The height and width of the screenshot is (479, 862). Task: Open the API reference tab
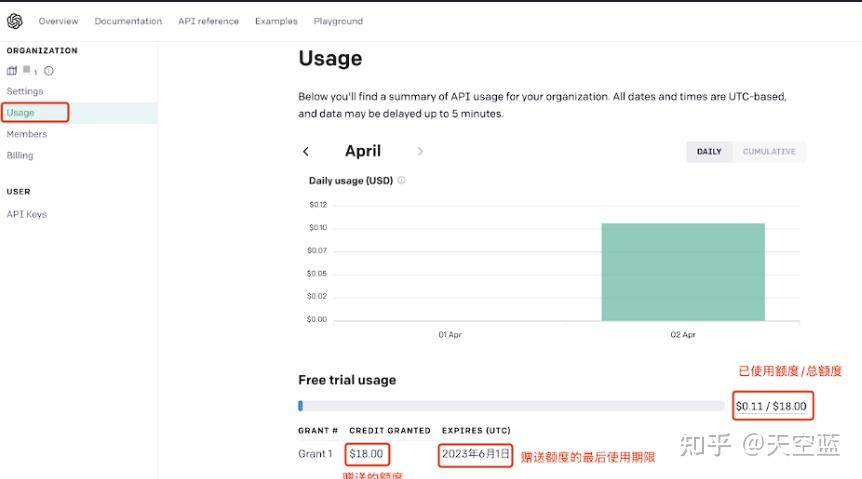point(208,21)
